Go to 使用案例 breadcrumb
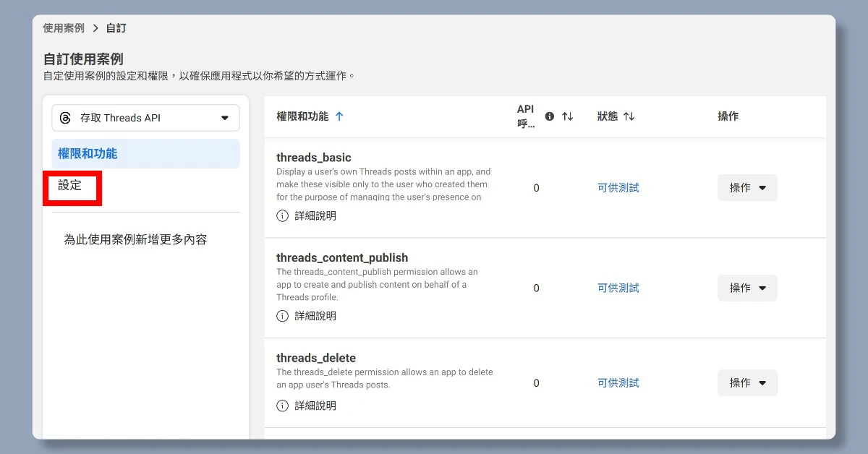Viewport: 868px width, 454px height. tap(64, 28)
